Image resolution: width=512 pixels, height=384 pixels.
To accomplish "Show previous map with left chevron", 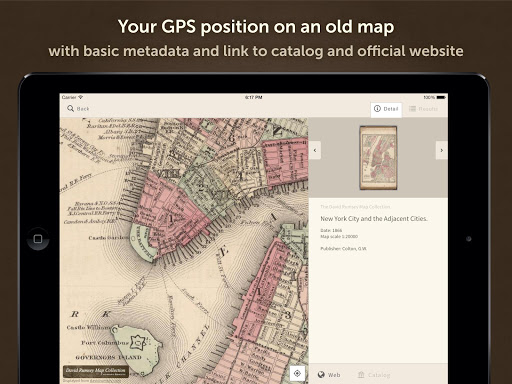I will [315, 150].
